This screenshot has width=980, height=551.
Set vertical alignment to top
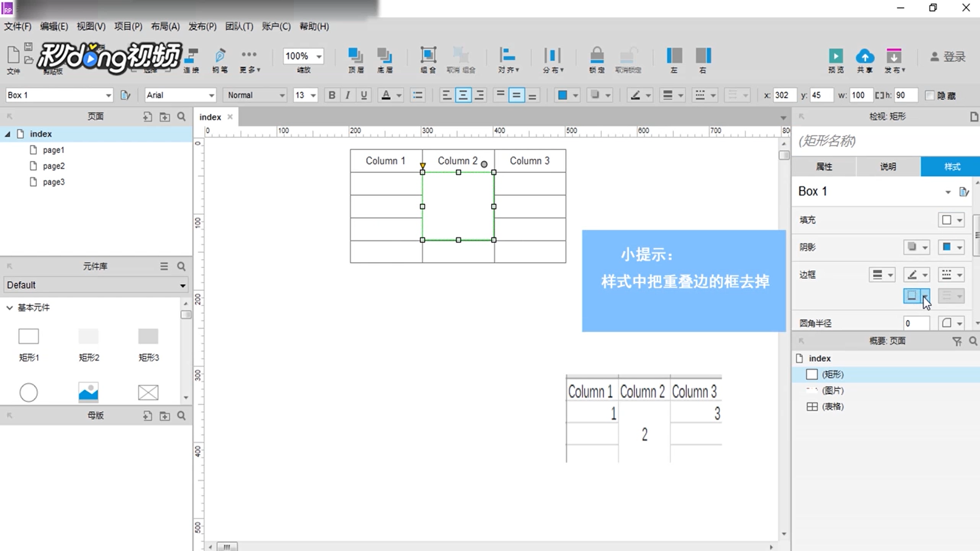click(501, 95)
